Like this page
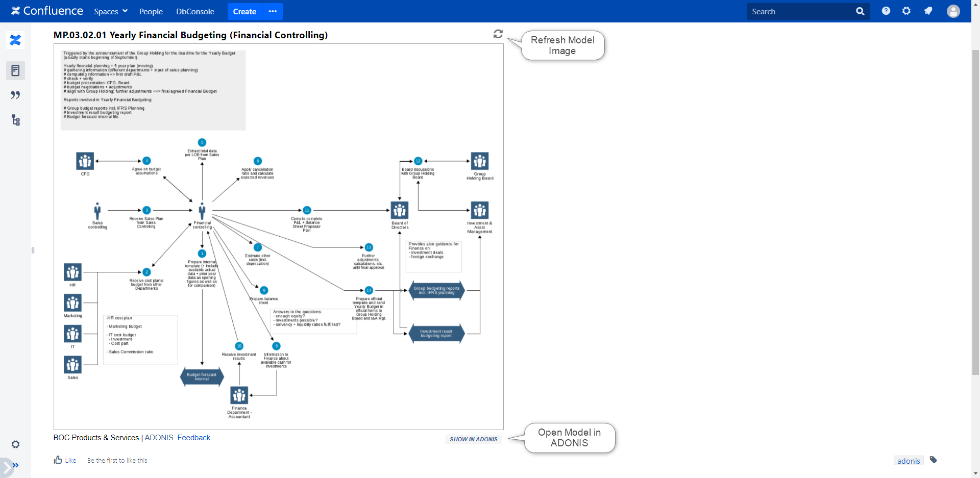This screenshot has width=980, height=478. coord(65,460)
